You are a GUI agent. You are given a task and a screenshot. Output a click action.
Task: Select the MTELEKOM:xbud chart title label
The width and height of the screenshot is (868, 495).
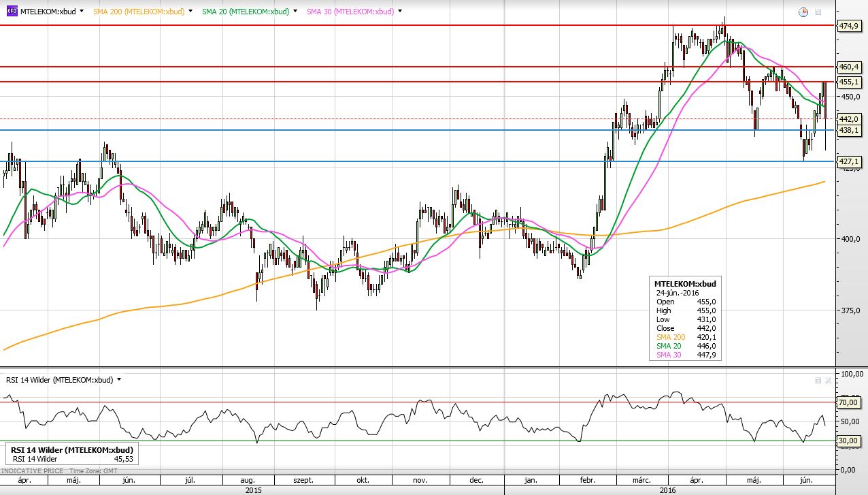coord(48,12)
